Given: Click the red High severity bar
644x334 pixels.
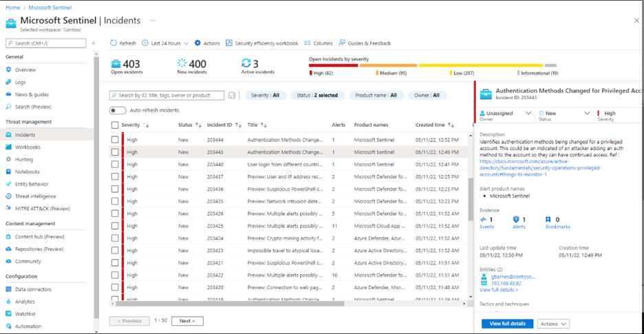Looking at the screenshot, I should click(x=334, y=65).
